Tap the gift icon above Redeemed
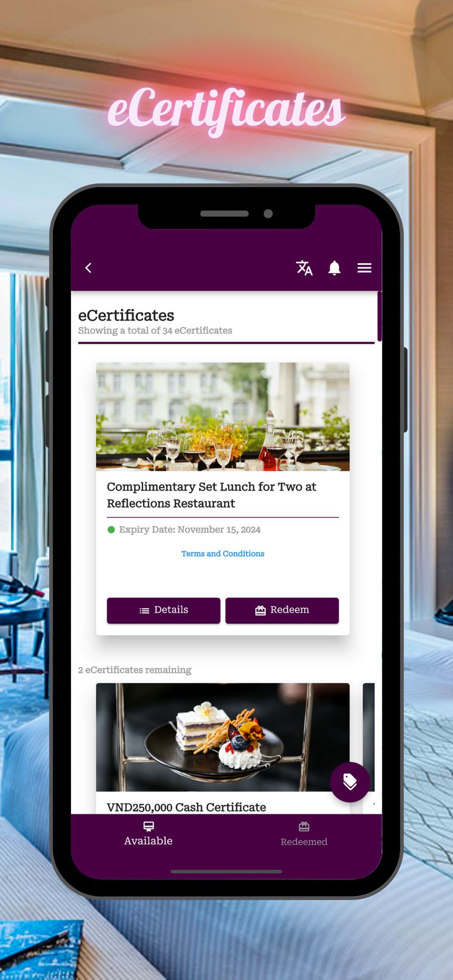Image resolution: width=453 pixels, height=980 pixels. coord(304,827)
